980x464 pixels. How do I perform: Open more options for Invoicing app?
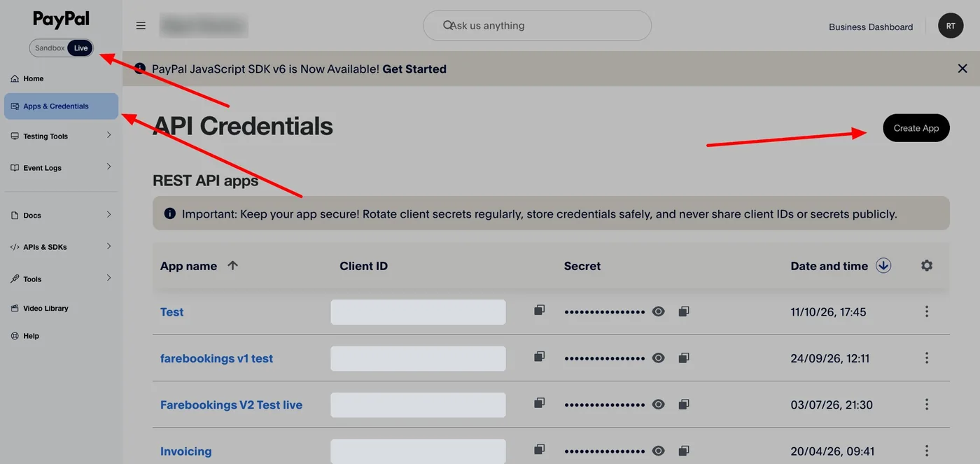(927, 451)
